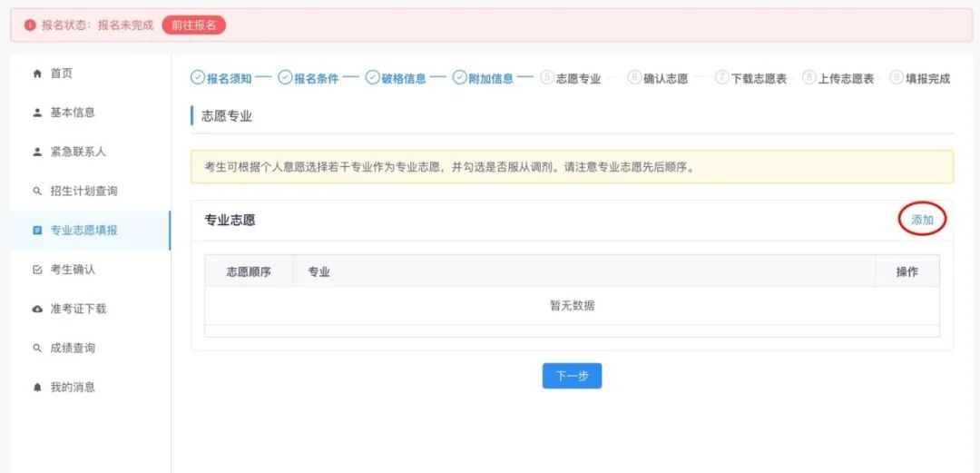Select the 志愿专业 step label
Image resolution: width=980 pixels, height=473 pixels.
[579, 79]
